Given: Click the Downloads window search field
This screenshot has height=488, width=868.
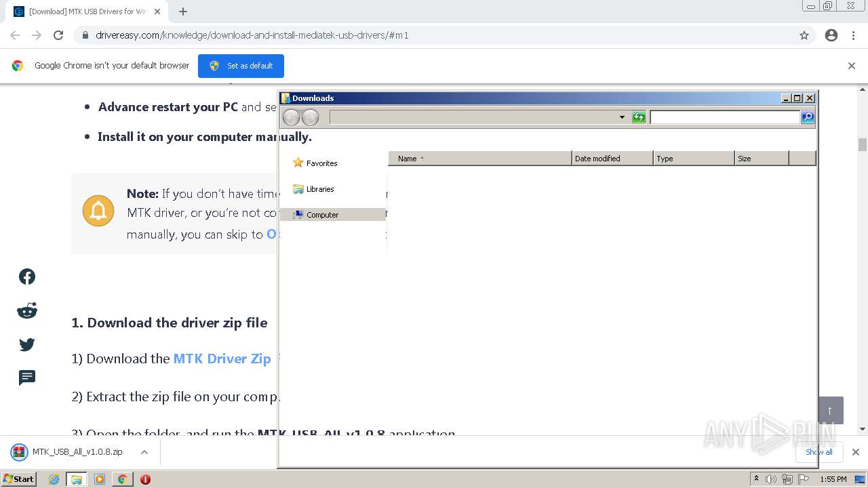Looking at the screenshot, I should [725, 117].
